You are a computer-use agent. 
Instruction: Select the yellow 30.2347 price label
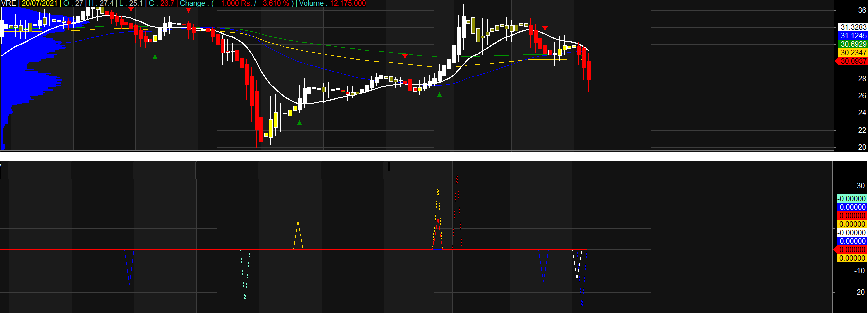[x=853, y=53]
